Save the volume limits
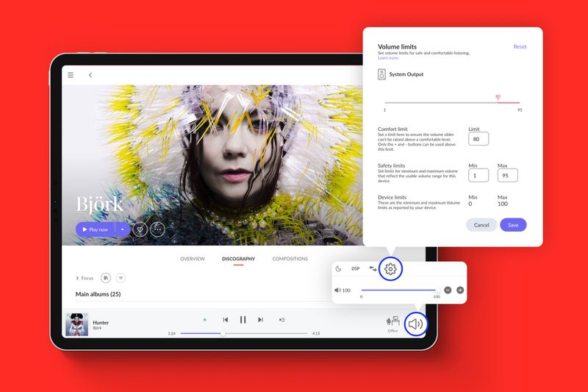Viewport: 588px width, 392px height. 513,225
